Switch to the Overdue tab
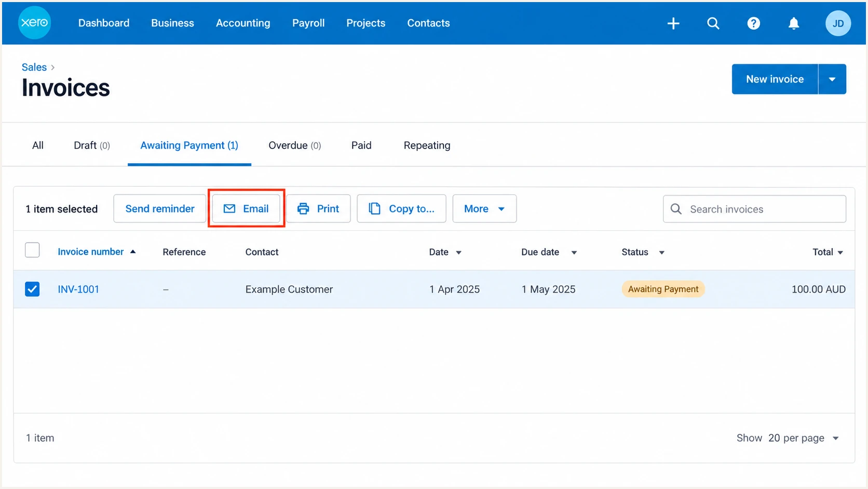The width and height of the screenshot is (868, 489). click(x=295, y=146)
